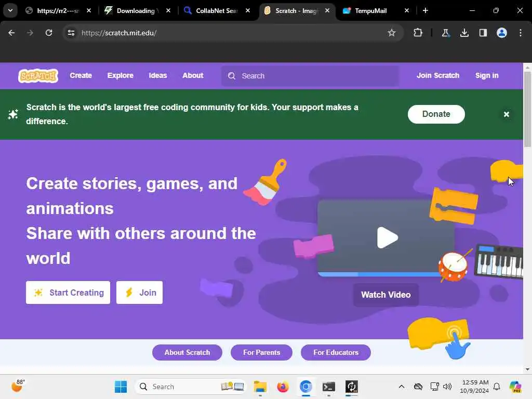Dismiss the donate banner with X
532x399 pixels.
click(506, 114)
